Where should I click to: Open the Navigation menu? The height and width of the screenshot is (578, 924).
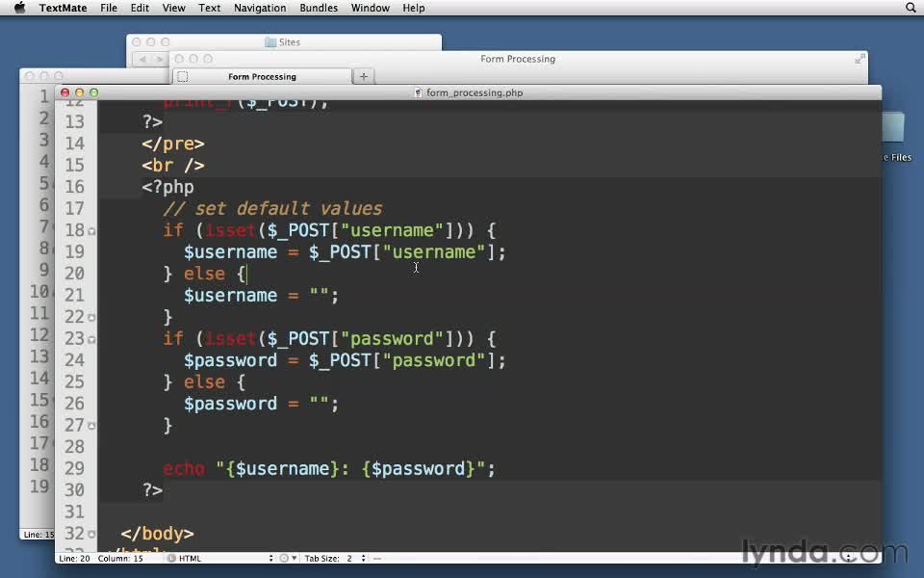tap(259, 8)
